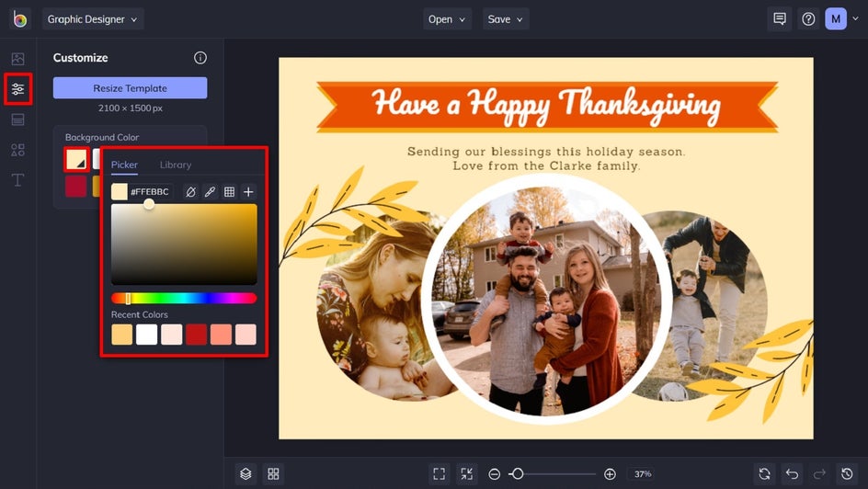Click the undo arrow icon
Image resolution: width=868 pixels, height=489 pixels.
pos(793,474)
